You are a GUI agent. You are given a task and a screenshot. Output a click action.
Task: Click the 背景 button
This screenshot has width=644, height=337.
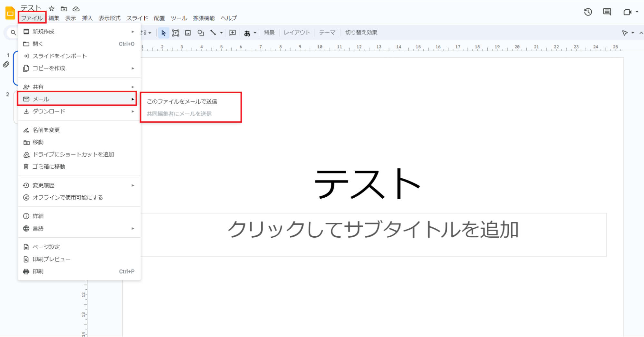pos(269,33)
